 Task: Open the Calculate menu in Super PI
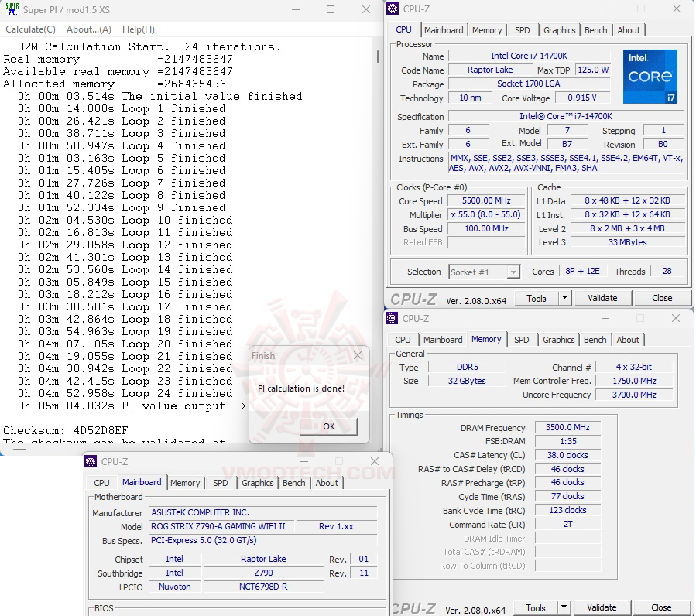[x=30, y=29]
